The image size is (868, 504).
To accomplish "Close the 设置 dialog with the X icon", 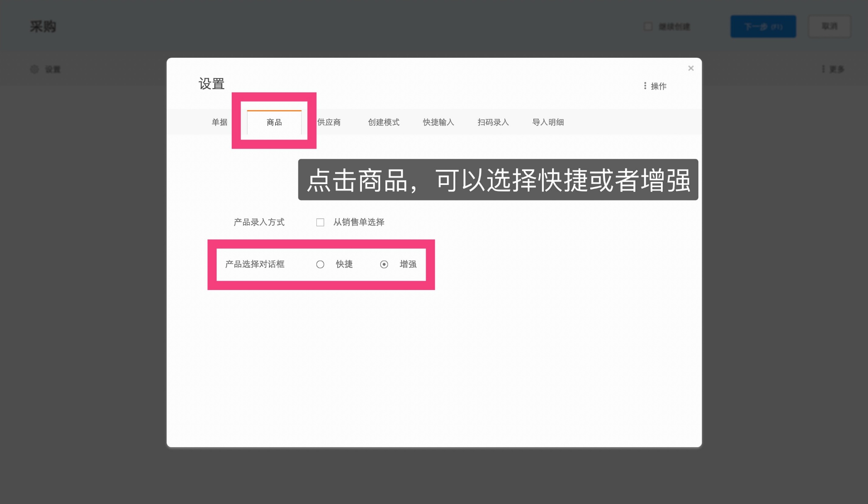I will (690, 68).
